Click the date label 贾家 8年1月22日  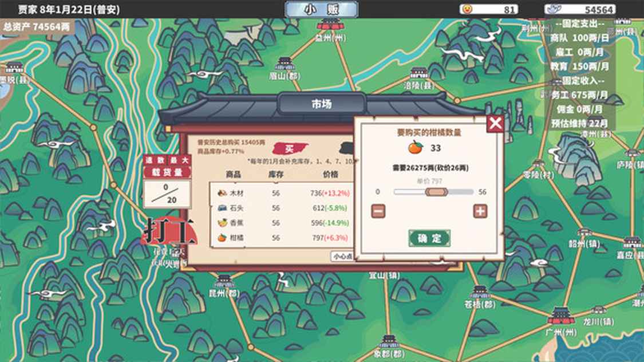tap(69, 9)
